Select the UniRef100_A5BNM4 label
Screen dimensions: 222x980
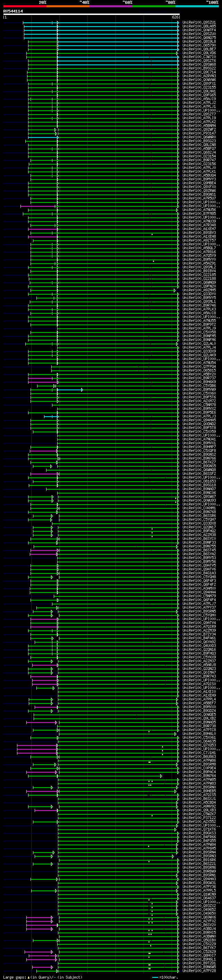(x=199, y=125)
